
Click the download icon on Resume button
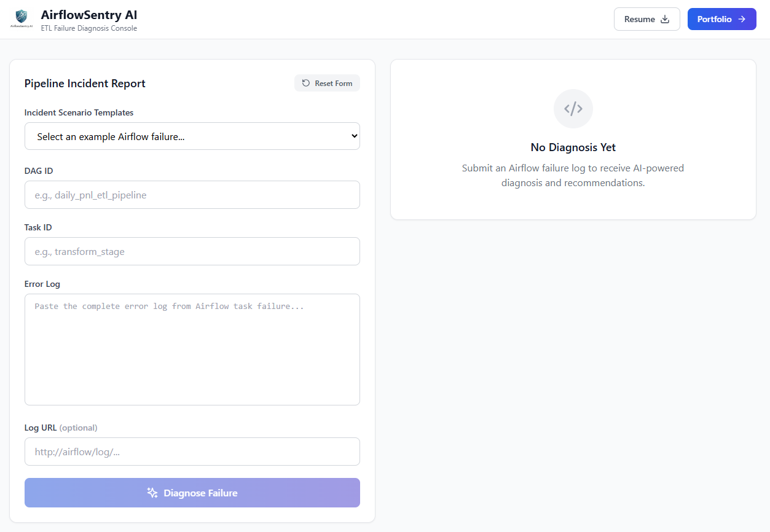tap(665, 19)
